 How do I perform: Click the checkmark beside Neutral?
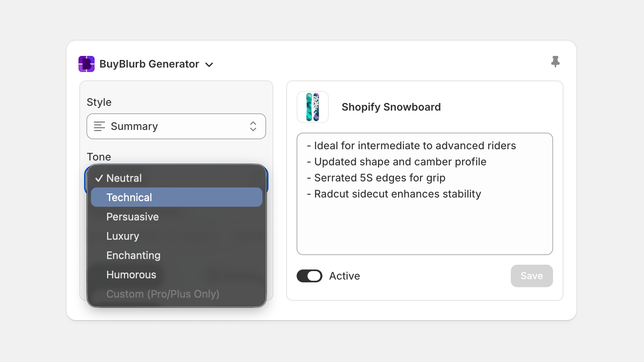[x=99, y=178]
